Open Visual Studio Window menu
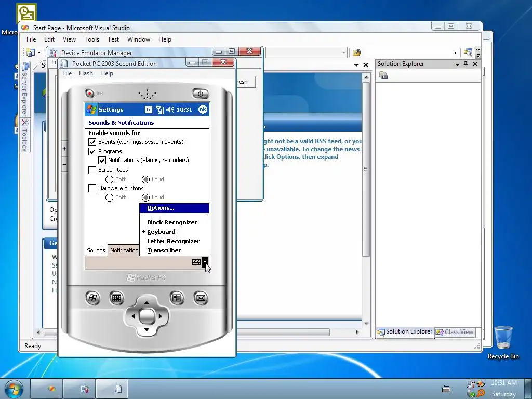Screen dimensions: 532x399 [x=138, y=39]
